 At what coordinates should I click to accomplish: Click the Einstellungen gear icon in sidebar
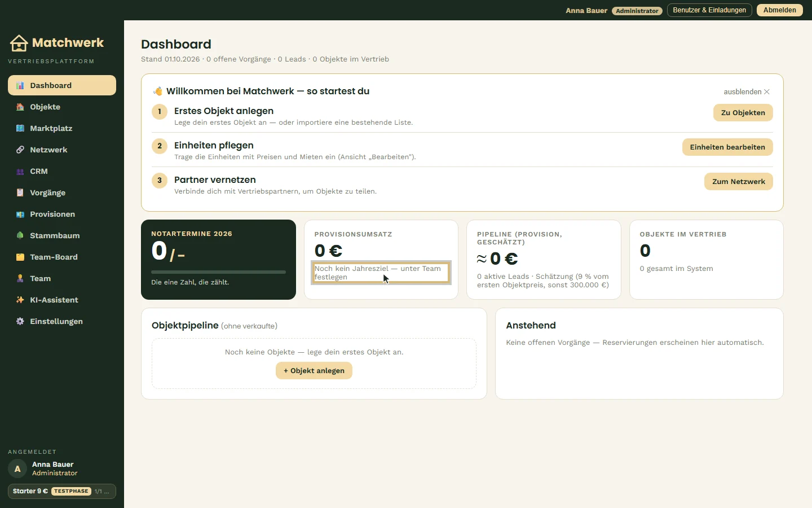tap(20, 321)
